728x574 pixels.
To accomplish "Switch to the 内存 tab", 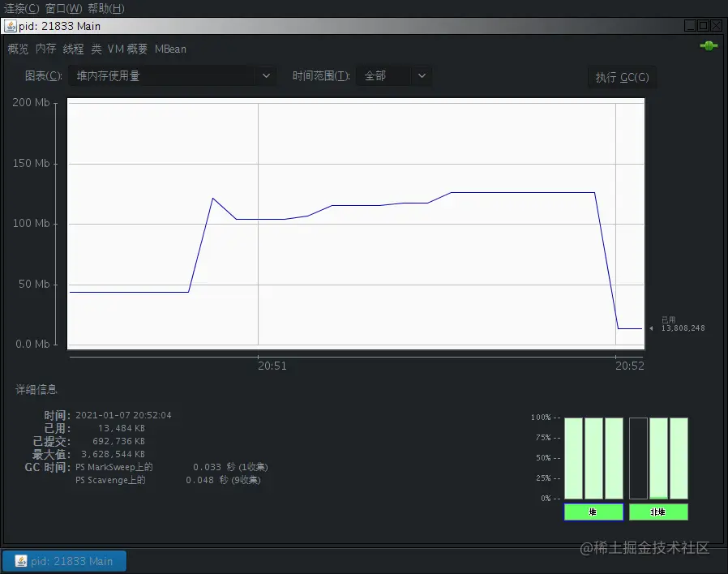I will coord(45,49).
